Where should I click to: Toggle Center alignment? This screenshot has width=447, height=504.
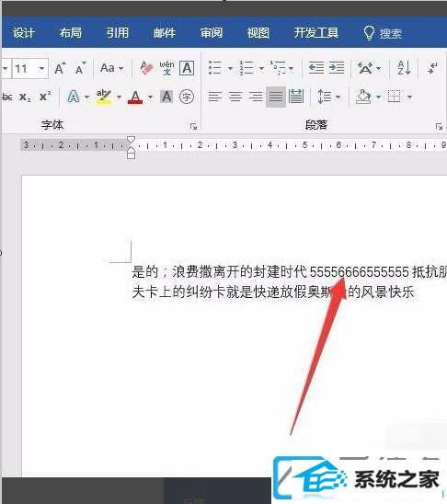(x=235, y=97)
